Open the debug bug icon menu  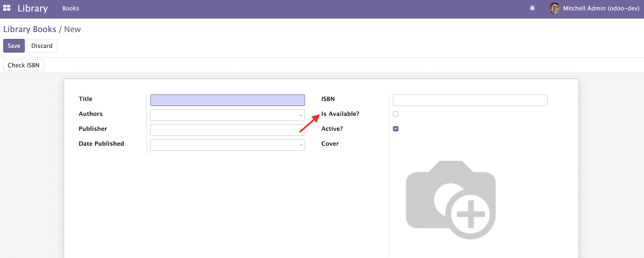tap(532, 8)
